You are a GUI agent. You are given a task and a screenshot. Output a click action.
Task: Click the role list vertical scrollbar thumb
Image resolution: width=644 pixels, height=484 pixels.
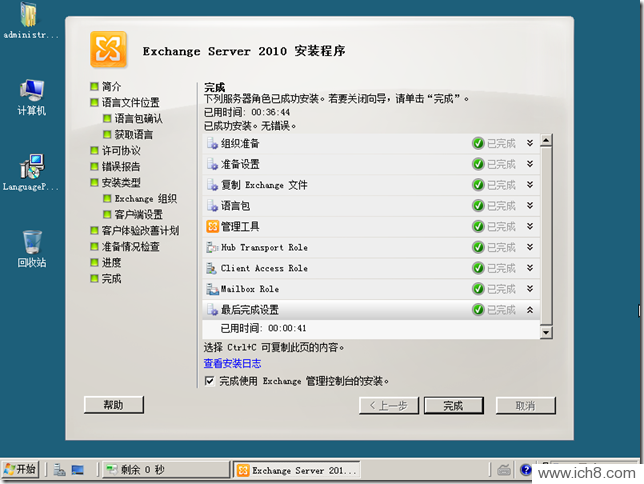(x=546, y=236)
